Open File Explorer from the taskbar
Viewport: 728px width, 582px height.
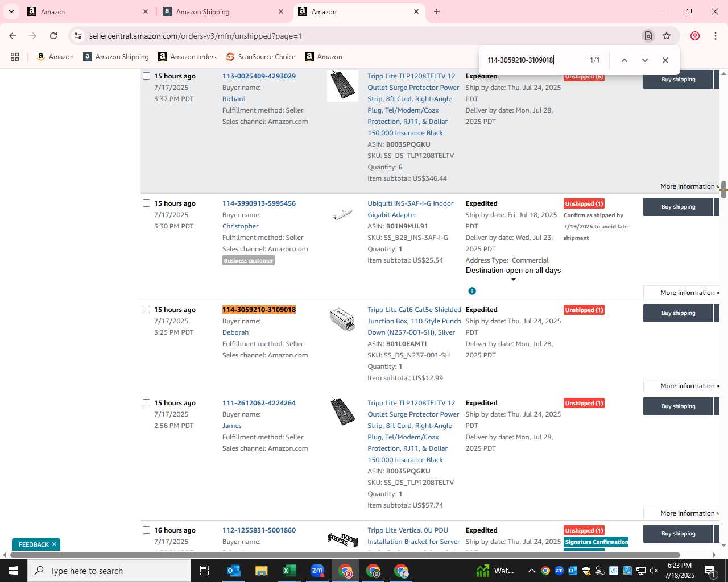[261, 571]
